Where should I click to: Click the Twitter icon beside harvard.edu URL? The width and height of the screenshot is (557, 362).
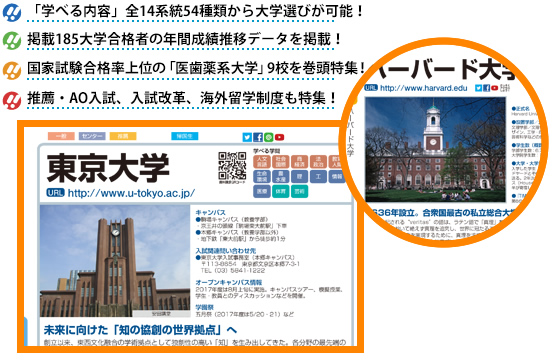coord(478,88)
